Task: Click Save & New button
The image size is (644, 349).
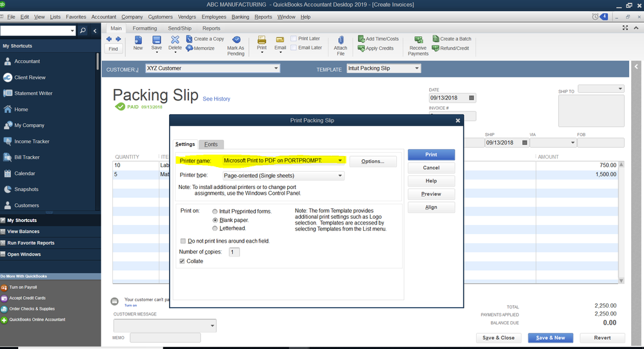Action: (x=551, y=338)
